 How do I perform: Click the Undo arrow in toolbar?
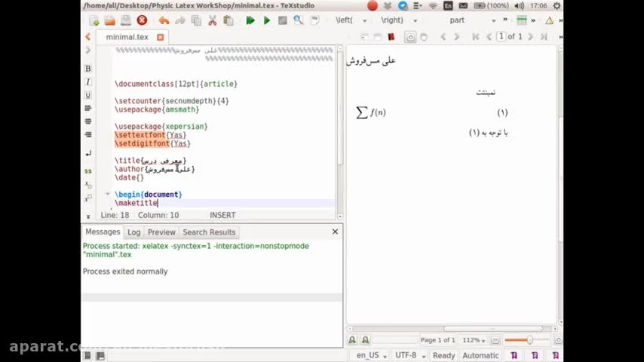[164, 20]
